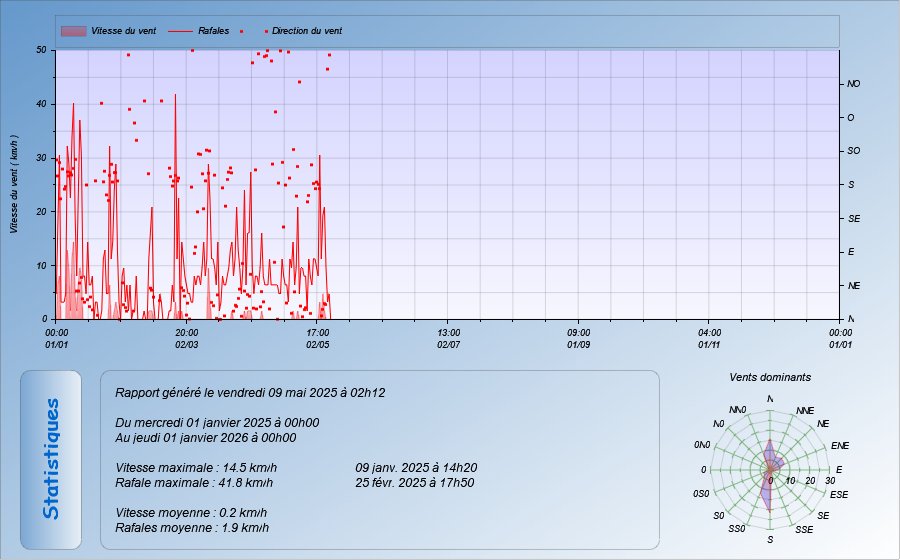
Task: Click the ENE label on the wind rose
Action: 840,446
